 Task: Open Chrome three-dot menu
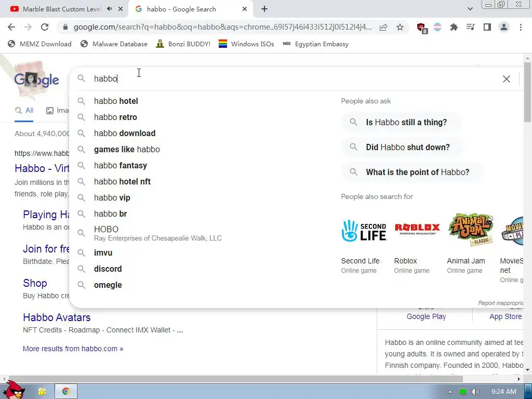pyautogui.click(x=521, y=27)
